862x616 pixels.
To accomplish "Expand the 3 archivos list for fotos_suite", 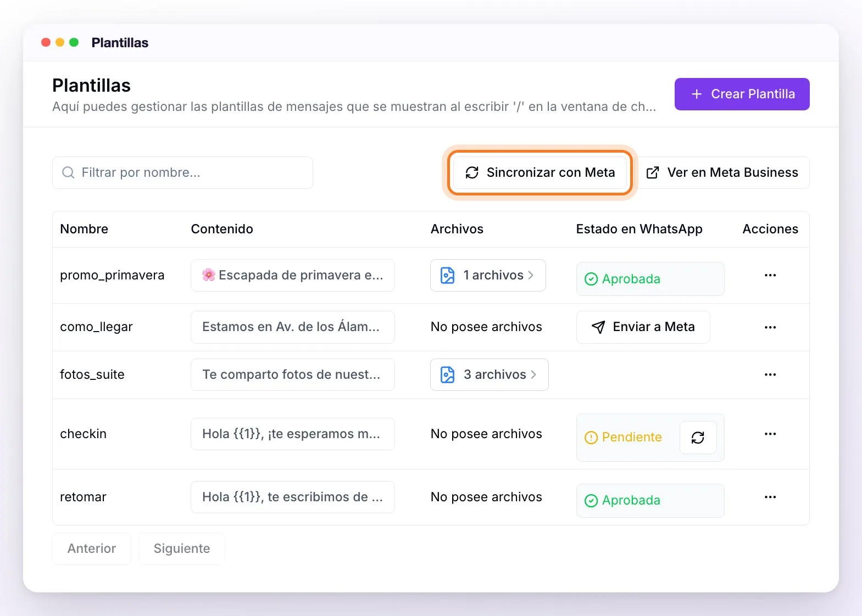I will coord(490,374).
